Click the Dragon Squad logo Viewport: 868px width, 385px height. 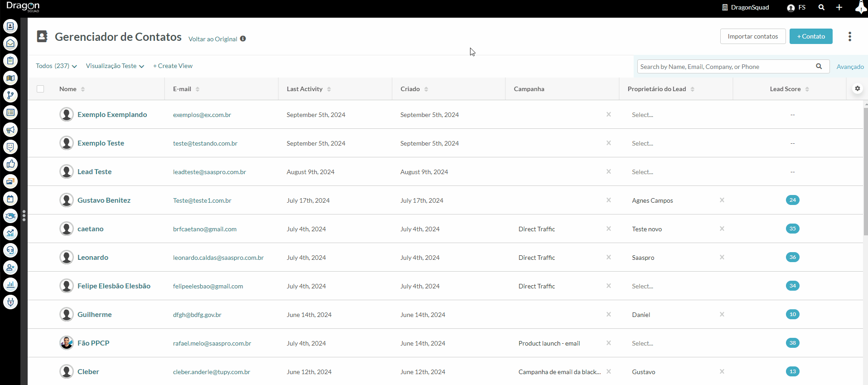[x=23, y=6]
